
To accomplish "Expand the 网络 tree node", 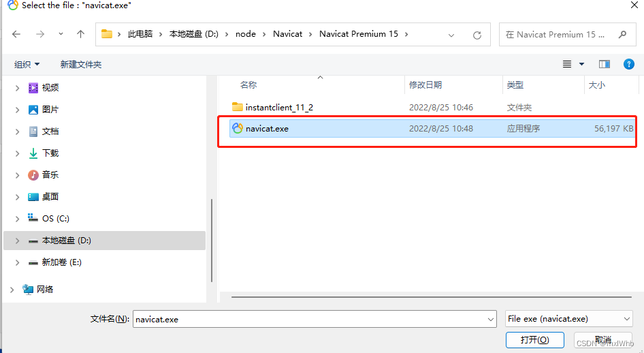I will pyautogui.click(x=12, y=290).
